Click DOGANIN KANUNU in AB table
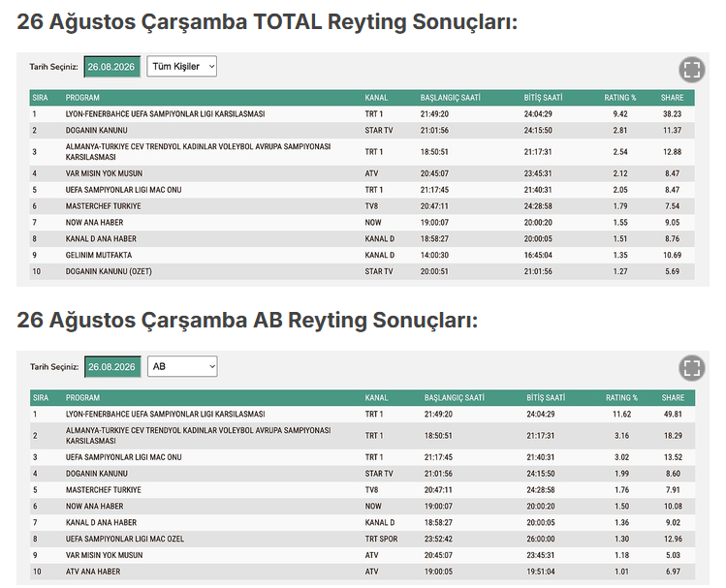The image size is (726, 588). pyautogui.click(x=96, y=474)
